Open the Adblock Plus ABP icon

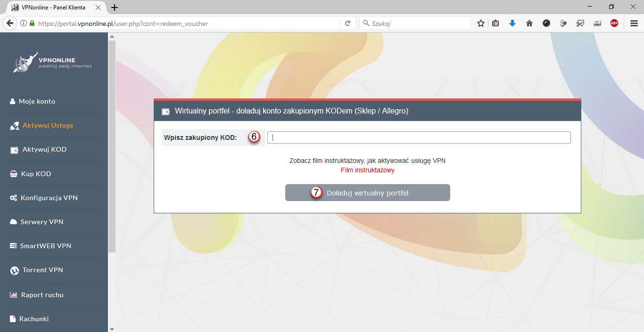(614, 23)
